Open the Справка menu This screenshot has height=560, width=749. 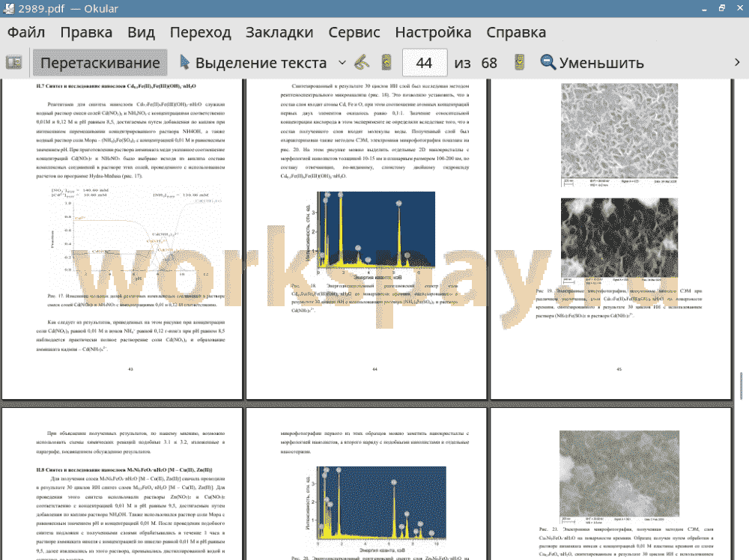(516, 32)
